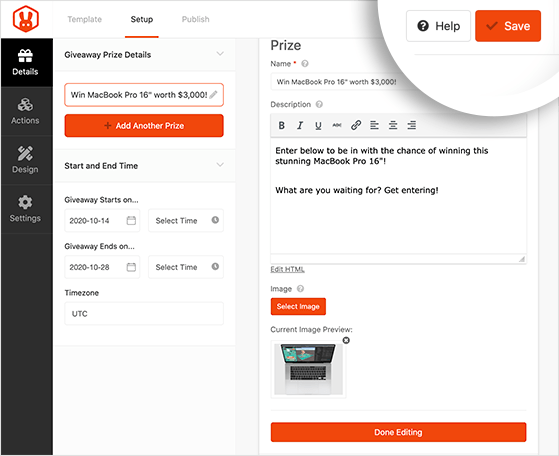Open the Actions section in sidebar
Viewport: 559px width, 456px height.
click(26, 111)
